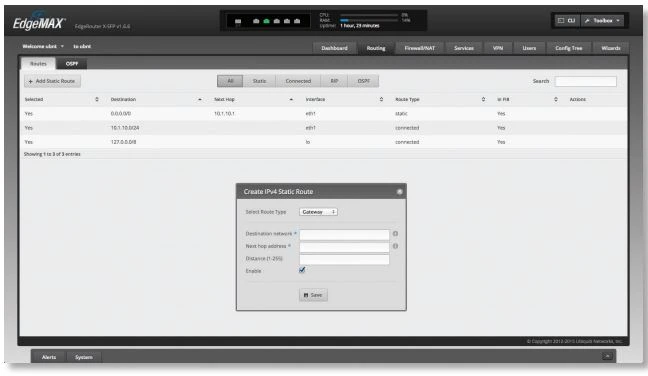
Task: Show info icon for Destination network
Action: (x=395, y=234)
